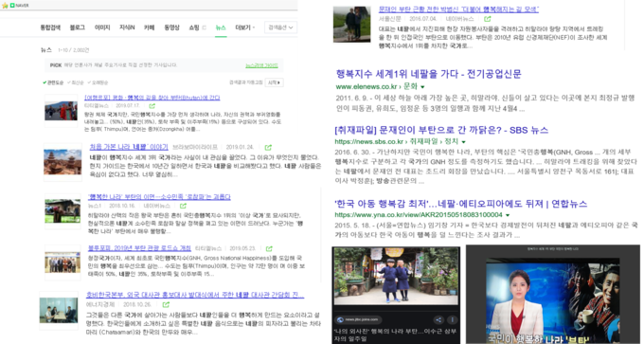Open 뉴스검색 가이드 link
Viewport: 644px width, 344px height.
(x=261, y=65)
